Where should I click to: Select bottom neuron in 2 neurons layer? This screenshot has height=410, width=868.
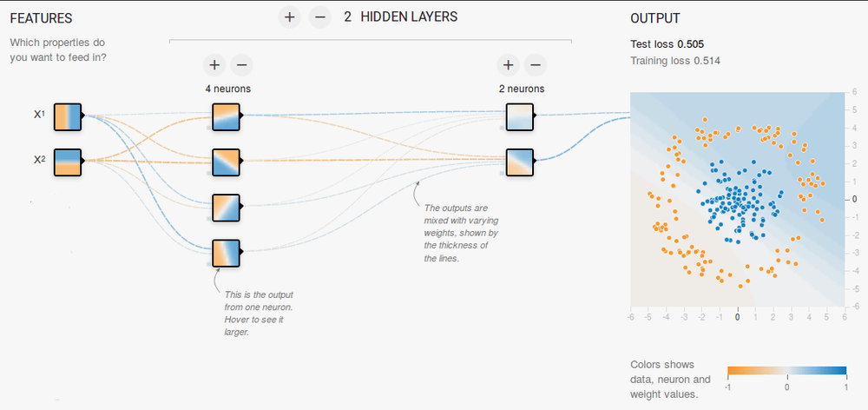click(519, 162)
